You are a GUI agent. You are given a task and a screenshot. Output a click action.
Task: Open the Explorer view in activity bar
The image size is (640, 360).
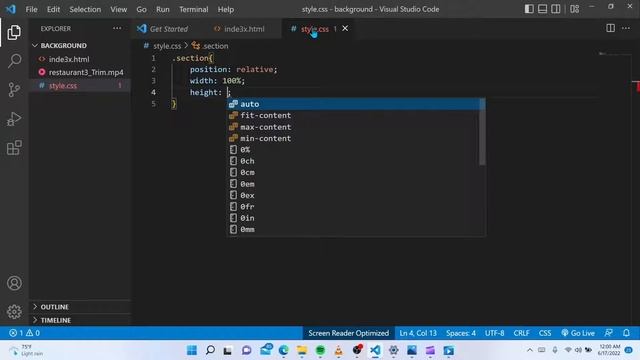tap(14, 32)
